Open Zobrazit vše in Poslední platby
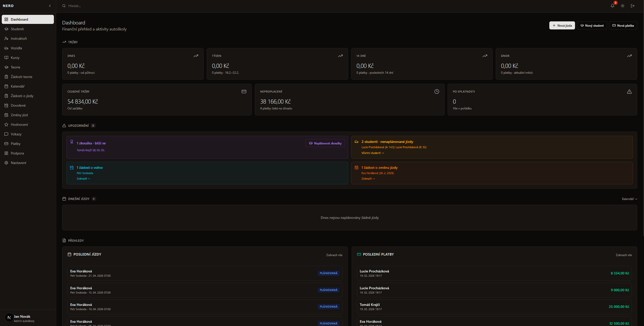Viewport: 644px width, 326px height. click(624, 255)
